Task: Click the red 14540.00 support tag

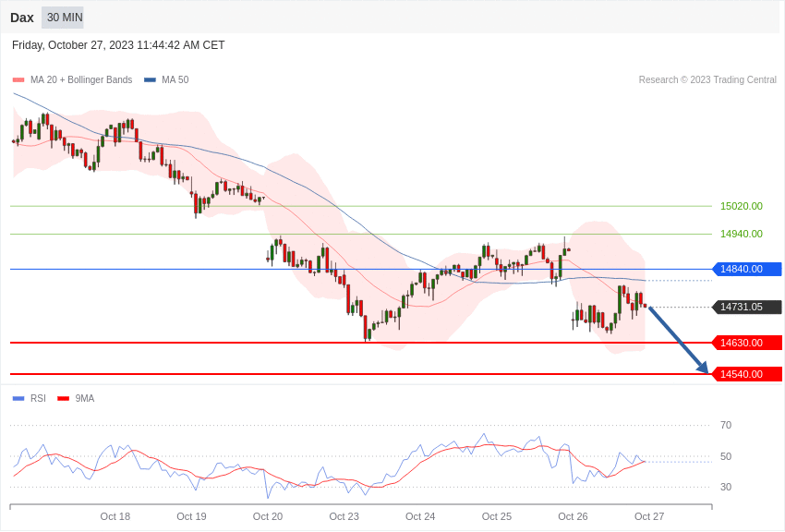Action: (747, 374)
